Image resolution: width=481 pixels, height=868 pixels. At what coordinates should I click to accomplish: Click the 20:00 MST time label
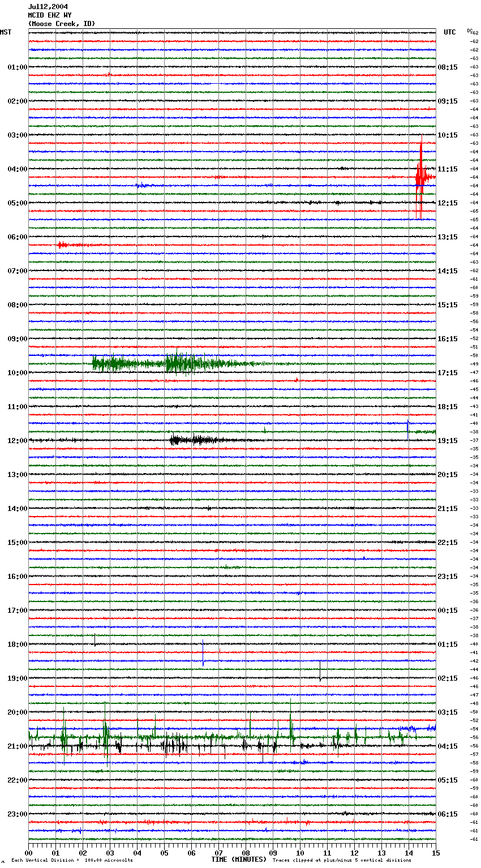pyautogui.click(x=18, y=712)
